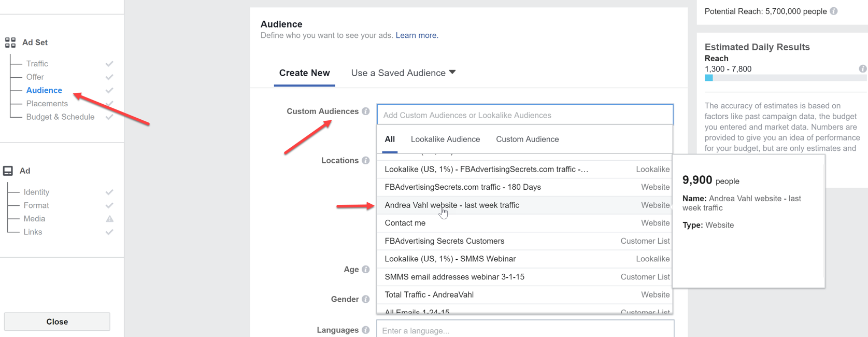Image resolution: width=868 pixels, height=337 pixels.
Task: Click the Ad section icon in sidebar
Action: pos(8,171)
